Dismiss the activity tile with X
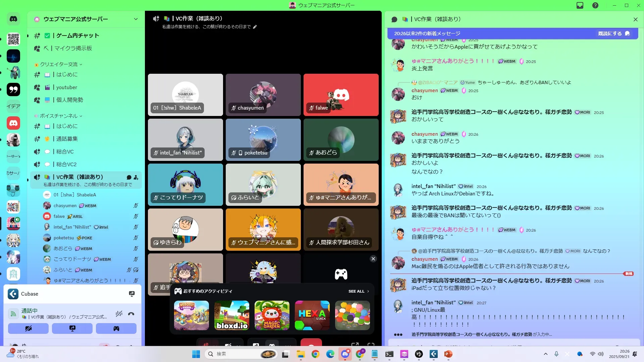Screen dimensions: 644x362 (x=373, y=259)
